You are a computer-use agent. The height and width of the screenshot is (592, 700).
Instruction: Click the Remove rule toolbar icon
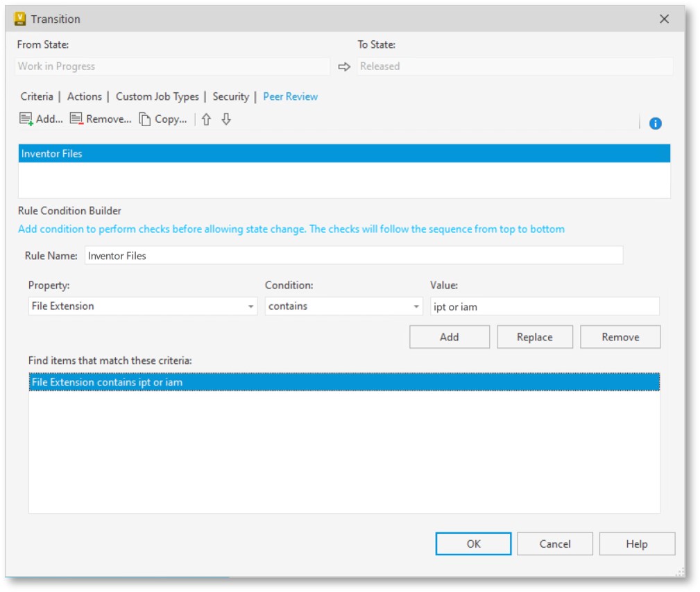pyautogui.click(x=77, y=119)
